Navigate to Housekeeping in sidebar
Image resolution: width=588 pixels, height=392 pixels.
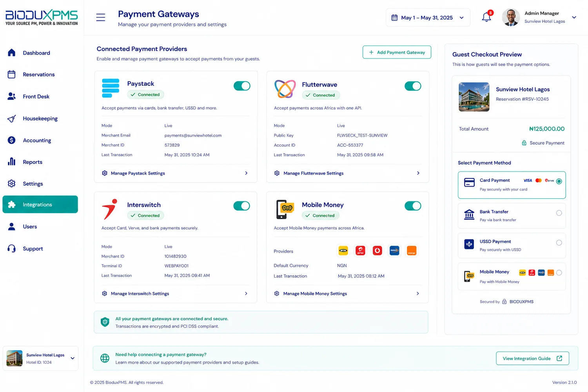(x=40, y=118)
